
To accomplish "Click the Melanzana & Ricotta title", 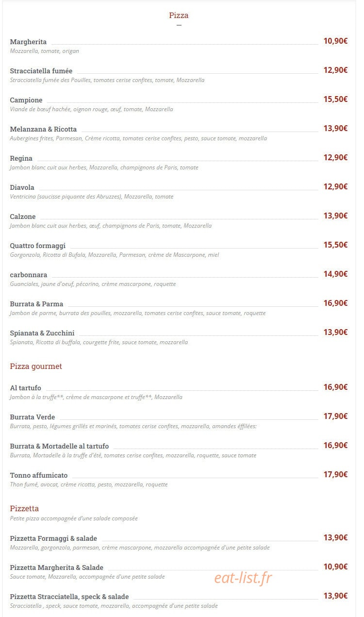I will 43,129.
